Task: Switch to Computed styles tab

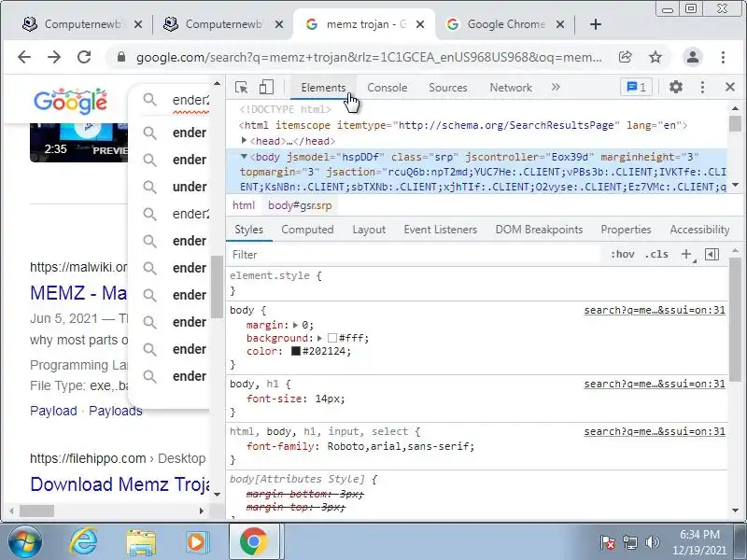Action: 307,230
